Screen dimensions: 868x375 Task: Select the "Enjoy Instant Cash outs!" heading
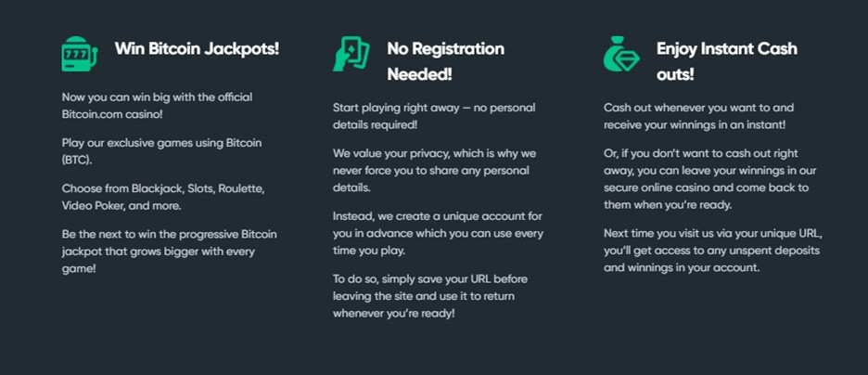pos(727,61)
